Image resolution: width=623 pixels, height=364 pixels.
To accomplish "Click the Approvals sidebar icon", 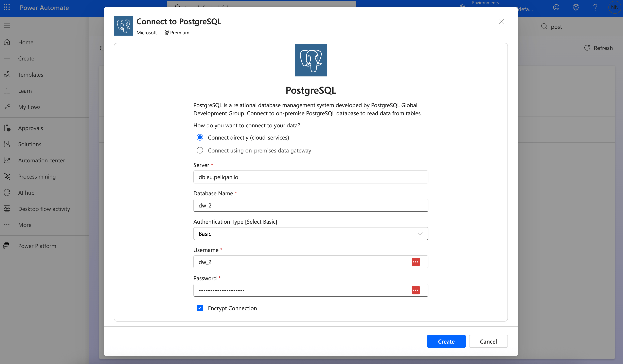I will click(x=7, y=128).
